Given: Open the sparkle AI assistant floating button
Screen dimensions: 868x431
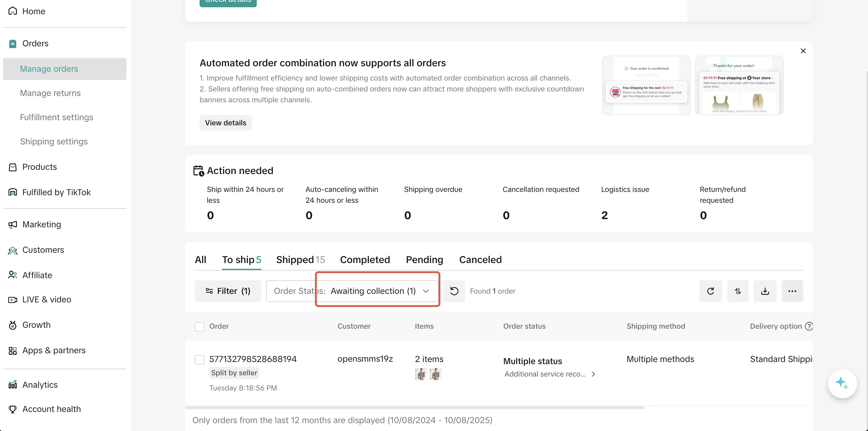Looking at the screenshot, I should (842, 383).
